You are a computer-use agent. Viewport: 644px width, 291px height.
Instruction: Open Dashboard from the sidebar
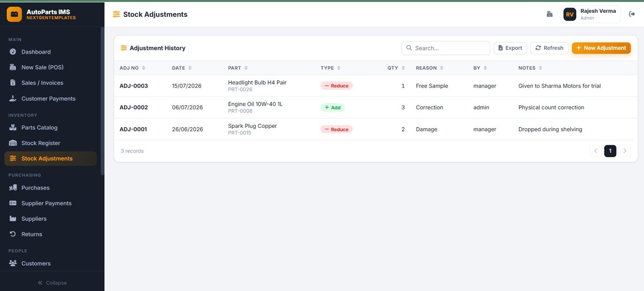coord(50,52)
